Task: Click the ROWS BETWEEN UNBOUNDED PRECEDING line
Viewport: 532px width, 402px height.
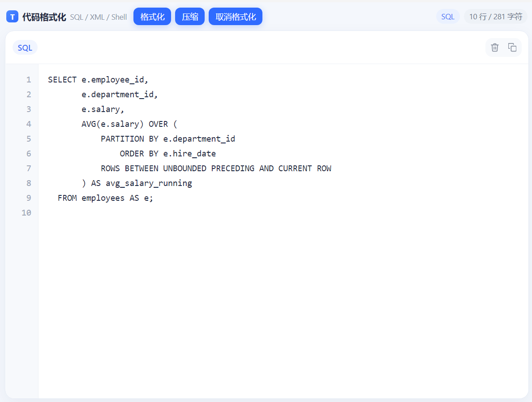Action: 216,169
